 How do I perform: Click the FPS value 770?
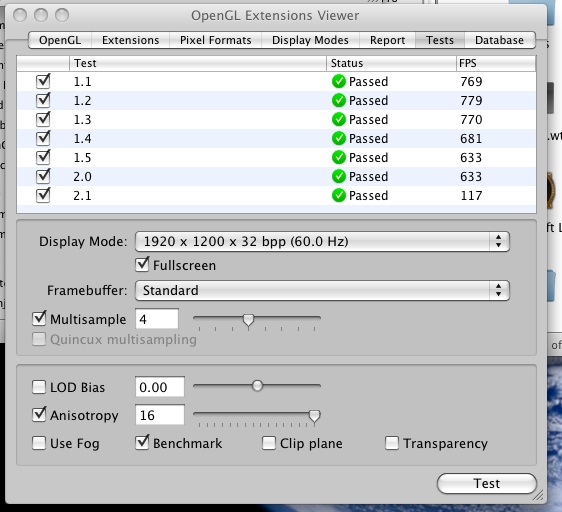(x=471, y=120)
